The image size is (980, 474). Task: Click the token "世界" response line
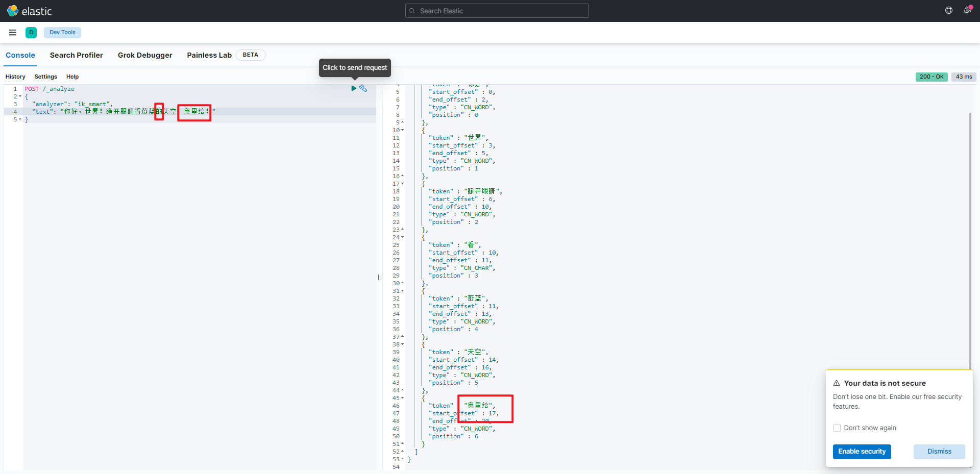coord(458,138)
